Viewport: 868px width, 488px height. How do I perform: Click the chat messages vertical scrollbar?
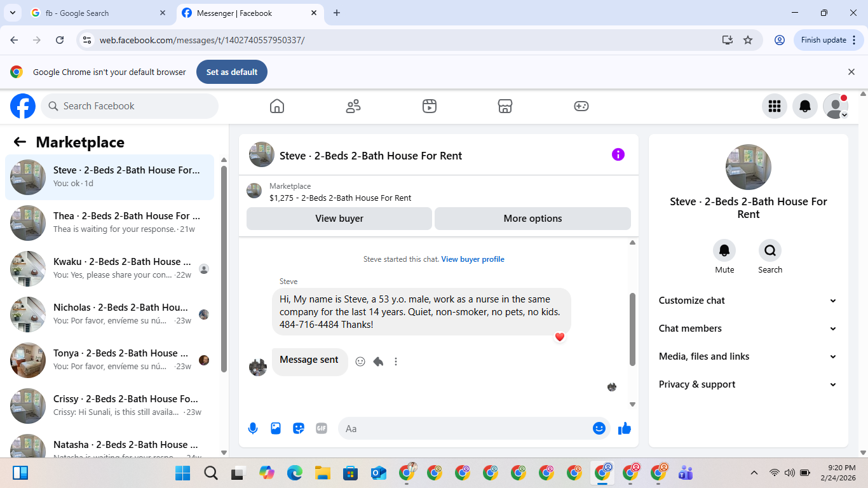tap(632, 329)
